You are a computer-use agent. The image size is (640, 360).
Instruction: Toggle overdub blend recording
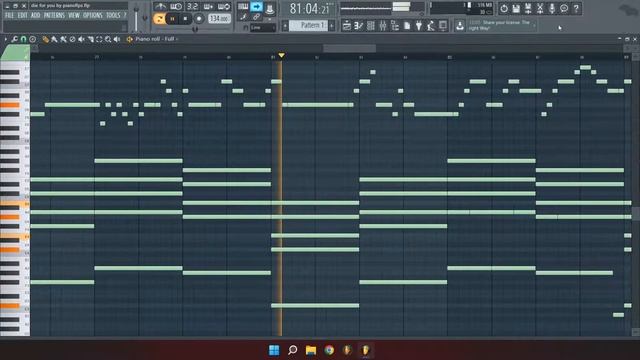coord(208,7)
